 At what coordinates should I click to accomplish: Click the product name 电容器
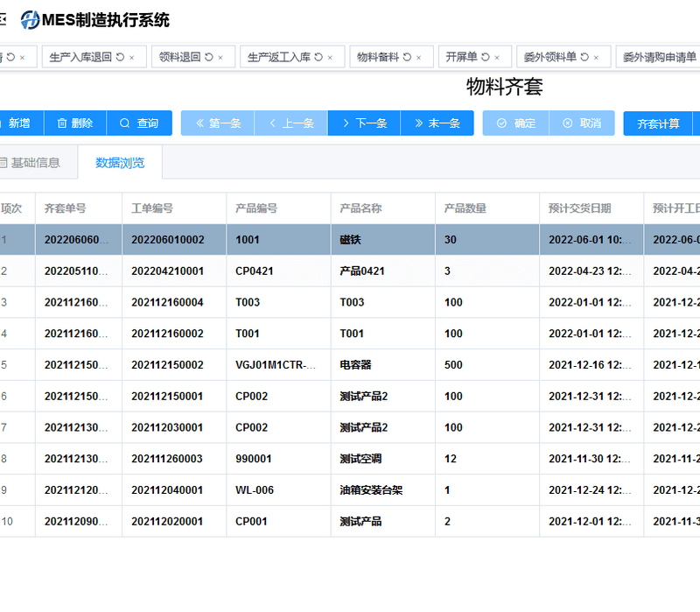[x=356, y=365]
